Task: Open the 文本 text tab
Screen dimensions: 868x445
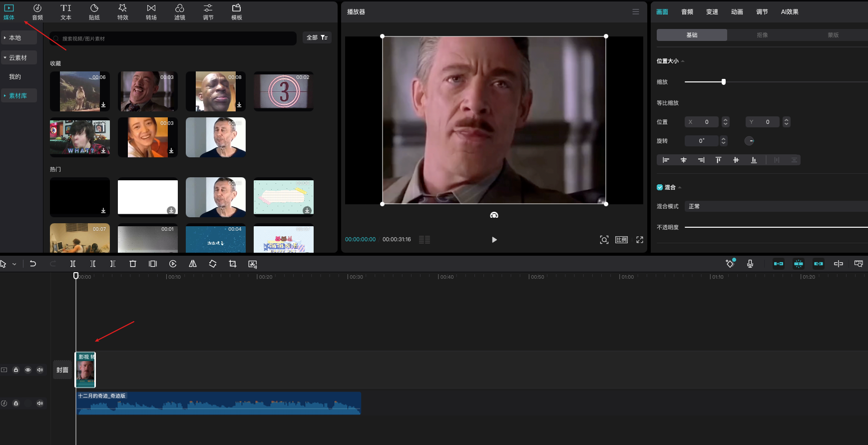Action: point(66,12)
